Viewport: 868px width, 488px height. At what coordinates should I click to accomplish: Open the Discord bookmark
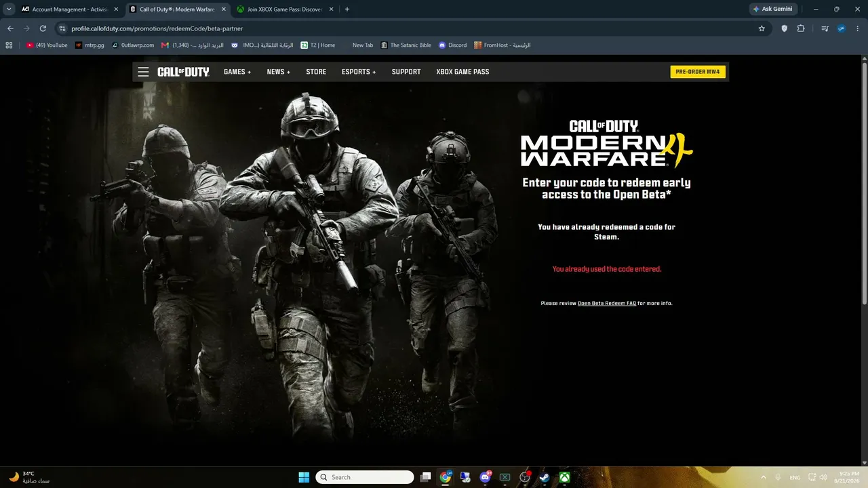point(453,45)
